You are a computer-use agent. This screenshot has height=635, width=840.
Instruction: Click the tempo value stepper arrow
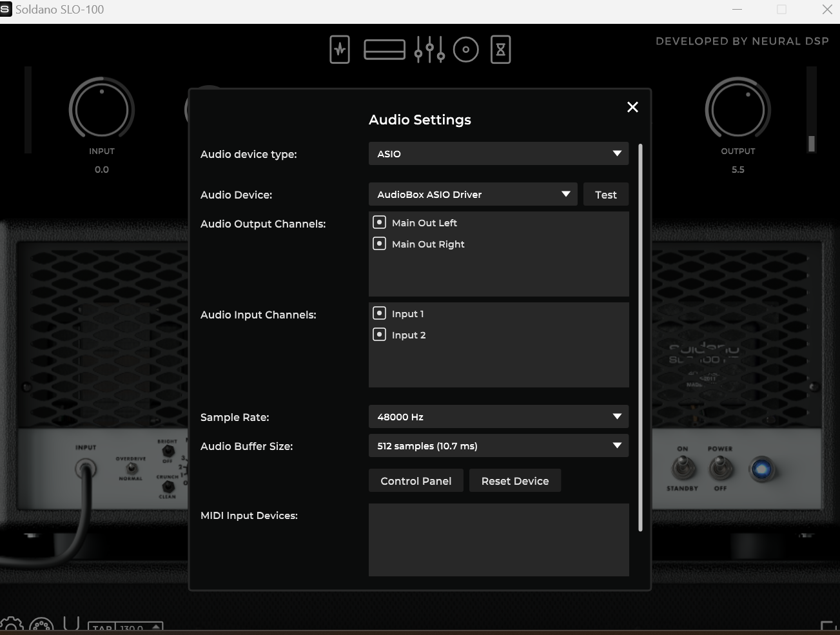[156, 627]
